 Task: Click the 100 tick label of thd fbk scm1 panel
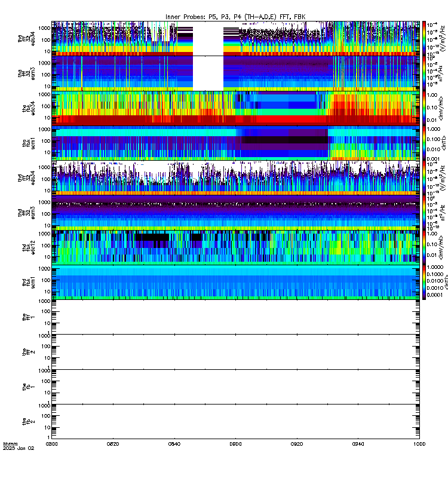[46, 280]
